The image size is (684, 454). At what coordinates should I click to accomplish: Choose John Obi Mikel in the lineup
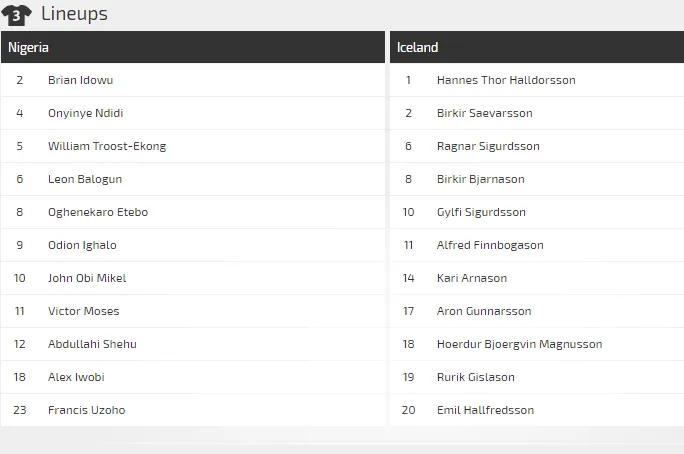[x=87, y=278]
